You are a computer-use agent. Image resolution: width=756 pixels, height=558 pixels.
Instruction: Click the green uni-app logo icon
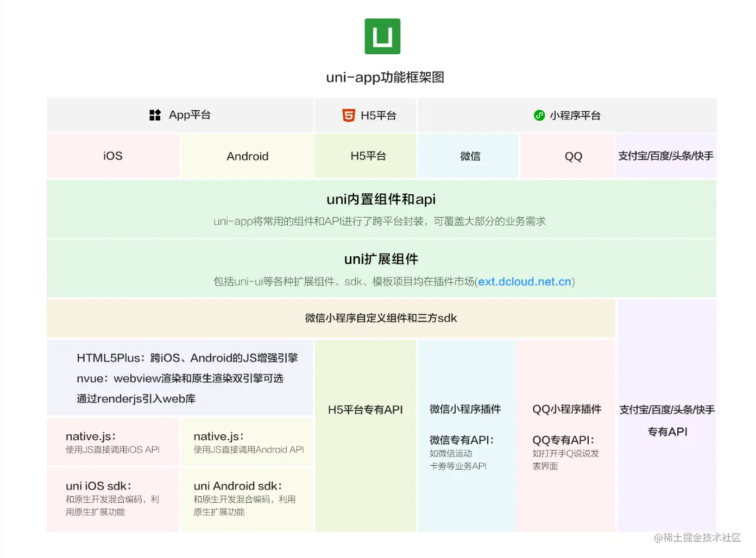[x=382, y=36]
